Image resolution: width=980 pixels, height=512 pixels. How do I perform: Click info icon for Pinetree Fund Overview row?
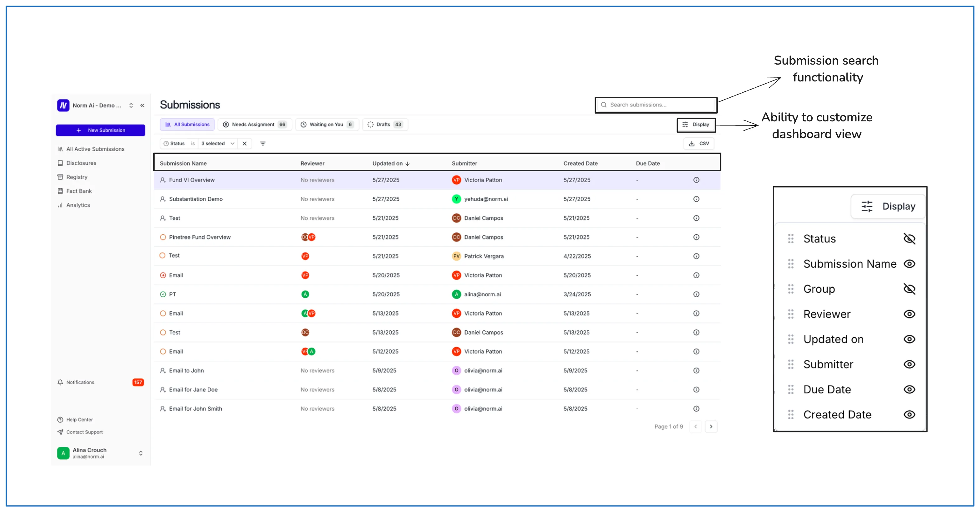tap(696, 237)
